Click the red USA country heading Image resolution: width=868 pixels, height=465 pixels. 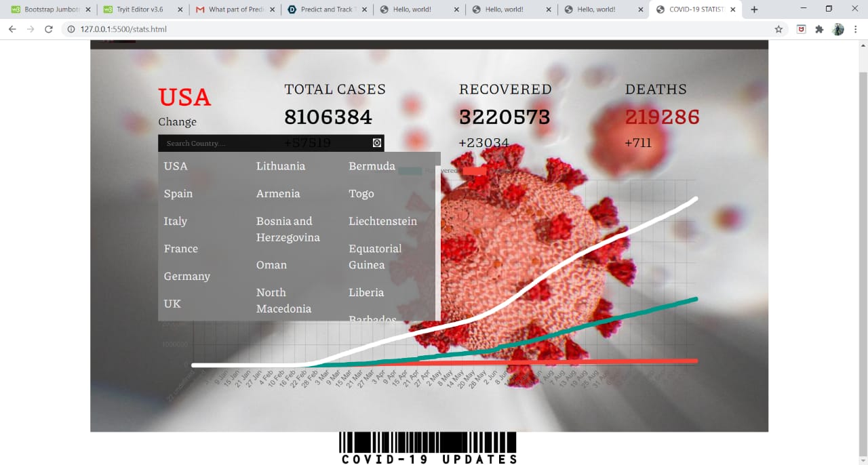tap(184, 98)
